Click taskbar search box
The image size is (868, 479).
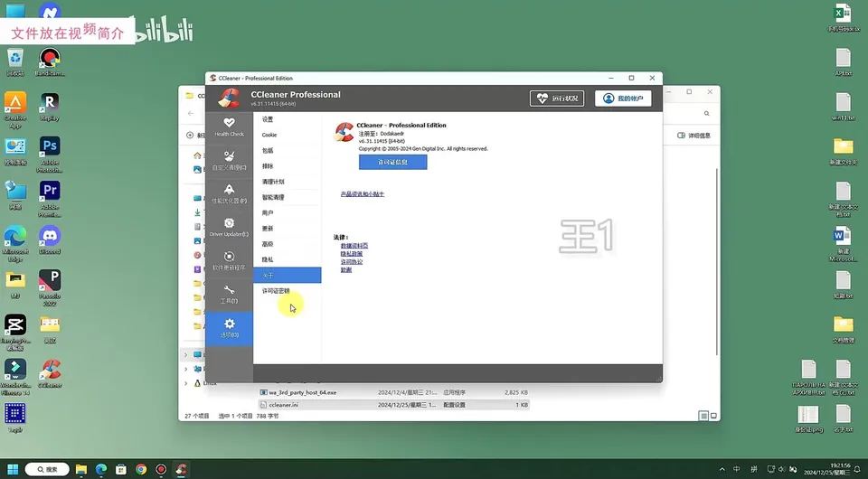coord(47,469)
